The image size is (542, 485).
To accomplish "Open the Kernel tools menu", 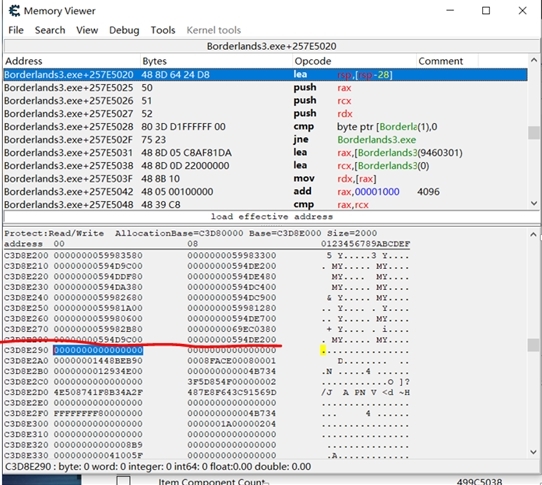I will pyautogui.click(x=214, y=30).
